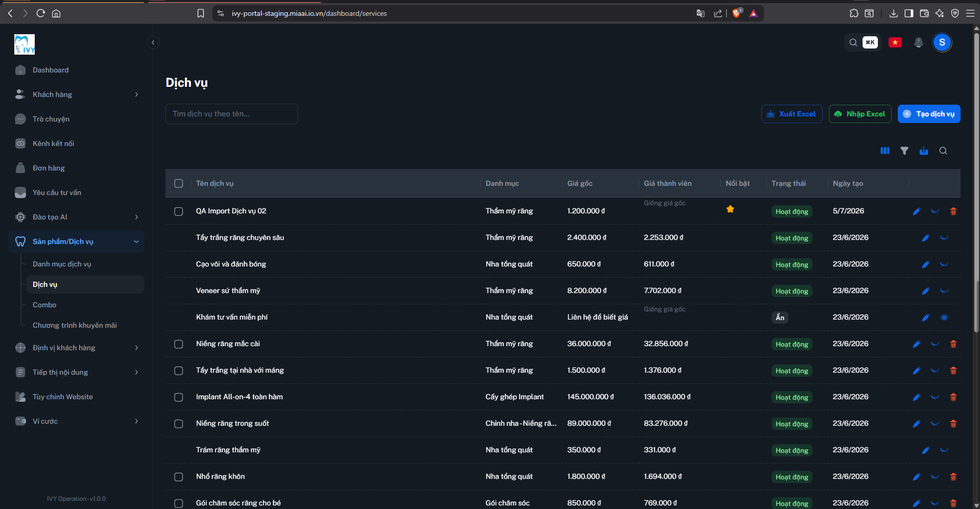This screenshot has width=980, height=509.
Task: Open the notification bell
Action: pyautogui.click(x=919, y=42)
